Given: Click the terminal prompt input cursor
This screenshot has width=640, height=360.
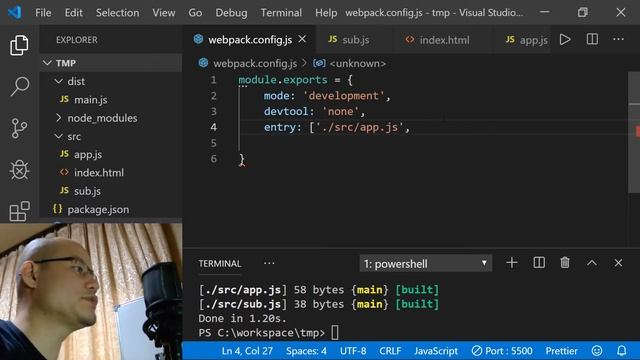Looking at the screenshot, I should 335,333.
